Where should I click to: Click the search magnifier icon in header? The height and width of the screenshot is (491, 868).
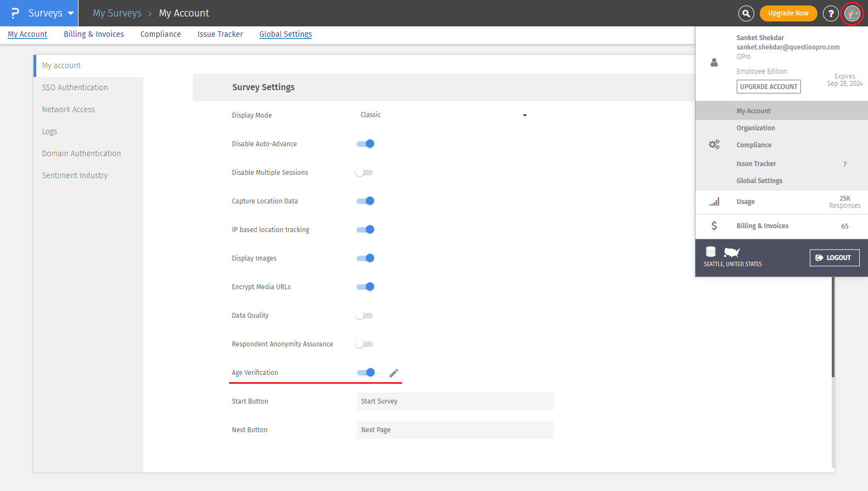click(x=746, y=13)
